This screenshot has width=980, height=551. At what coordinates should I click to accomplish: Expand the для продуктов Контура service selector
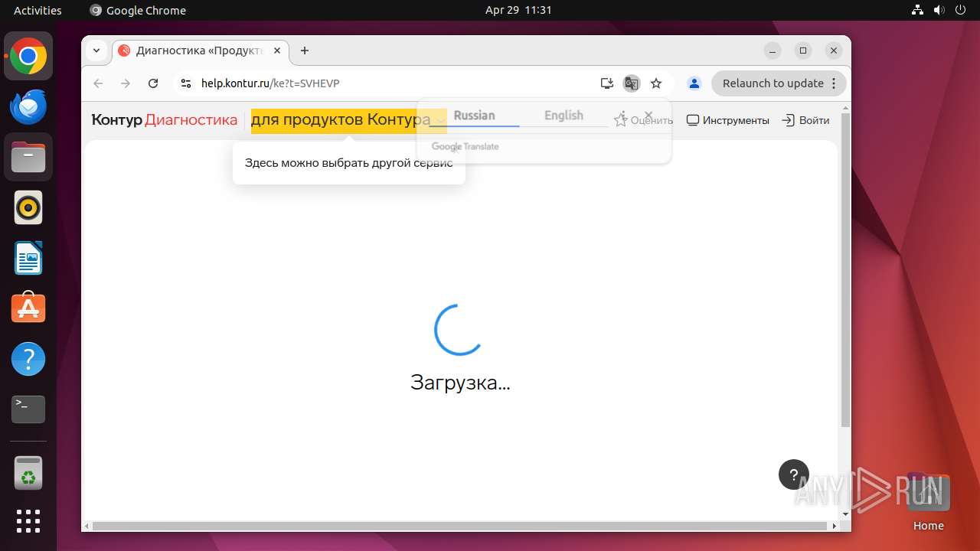349,120
